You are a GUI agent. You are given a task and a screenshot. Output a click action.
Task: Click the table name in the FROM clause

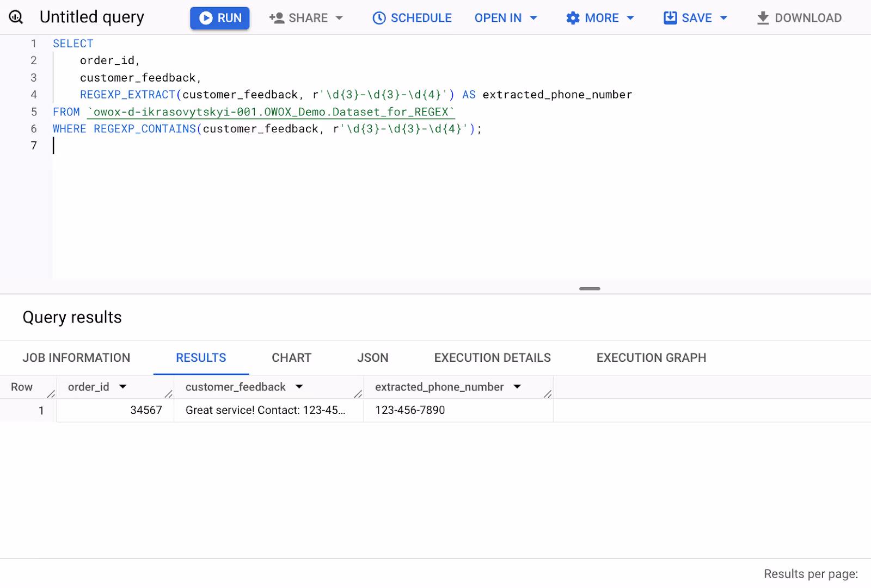click(x=271, y=112)
